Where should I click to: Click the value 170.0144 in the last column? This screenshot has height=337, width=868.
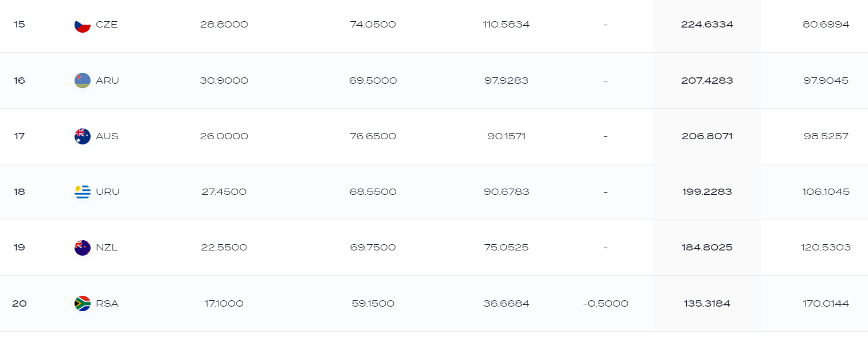826,303
